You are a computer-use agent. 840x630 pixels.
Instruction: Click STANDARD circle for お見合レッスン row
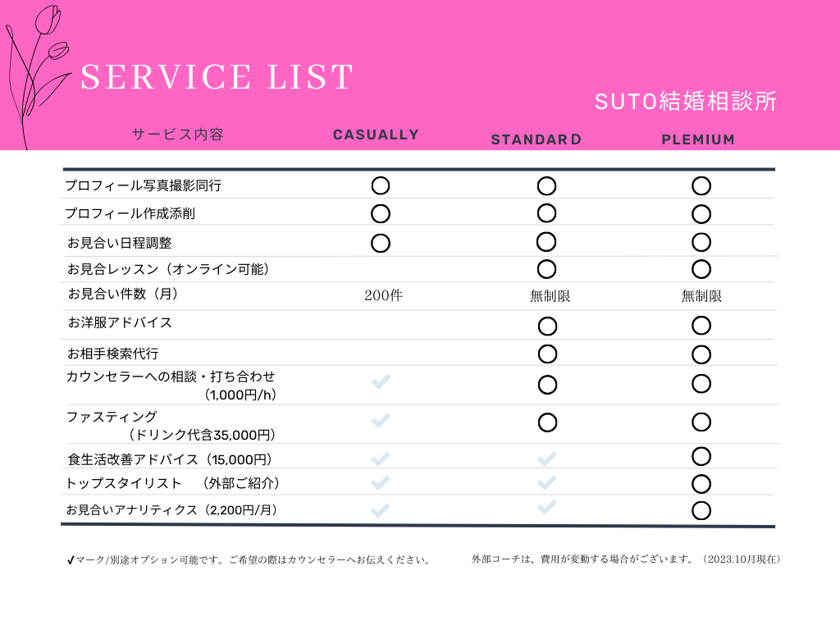(x=546, y=269)
